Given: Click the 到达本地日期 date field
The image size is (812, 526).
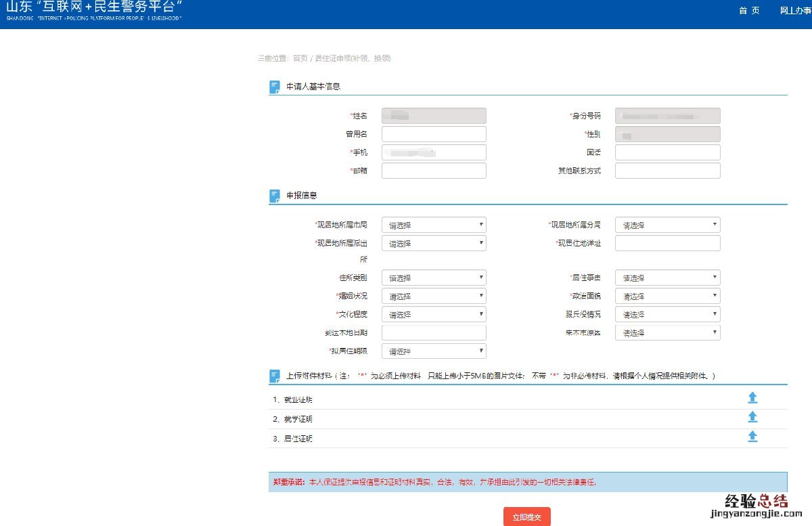Looking at the screenshot, I should point(434,332).
